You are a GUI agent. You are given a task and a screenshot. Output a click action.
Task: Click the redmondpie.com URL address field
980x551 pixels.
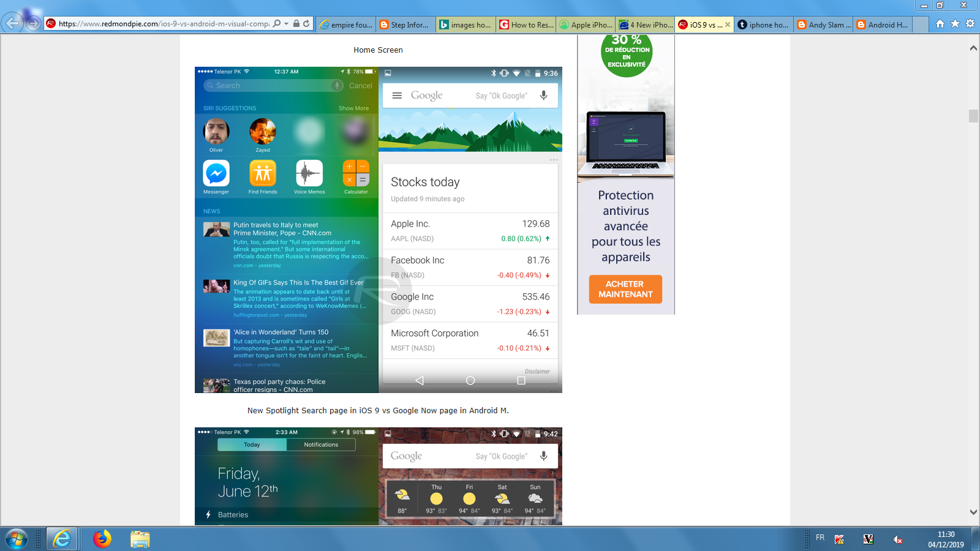coord(164,24)
